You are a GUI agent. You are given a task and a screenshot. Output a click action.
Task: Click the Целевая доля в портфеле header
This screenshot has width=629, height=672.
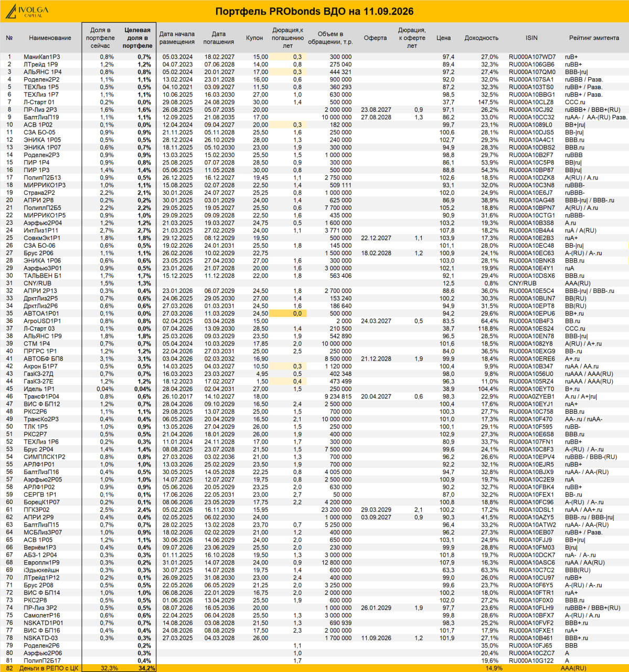pos(137,38)
